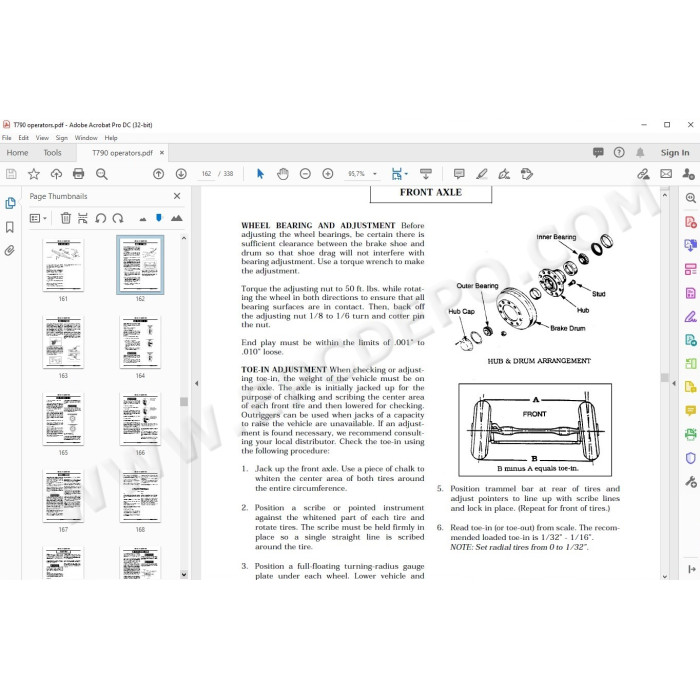This screenshot has width=700, height=700.
Task: Select page 166 thumbnail
Action: click(x=140, y=419)
